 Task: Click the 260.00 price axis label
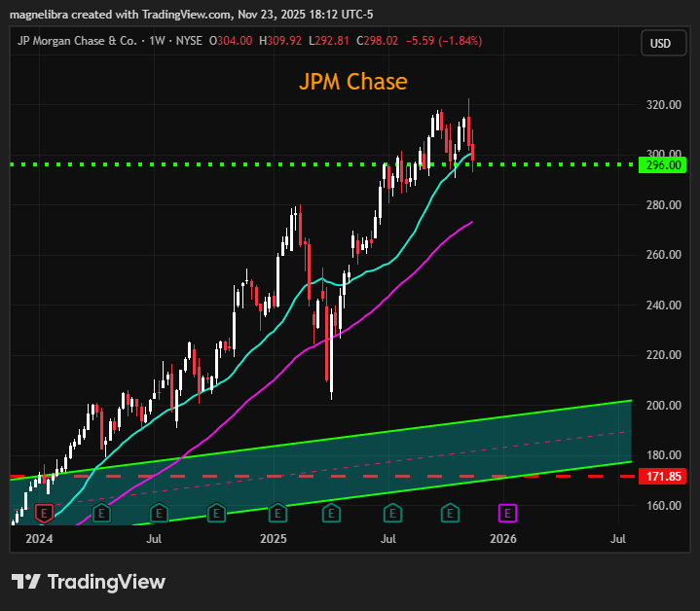(x=663, y=255)
